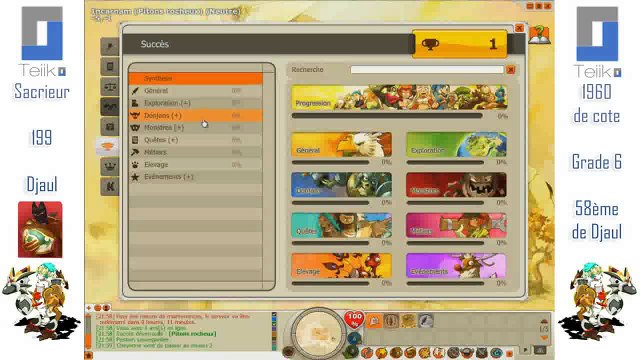Image resolution: width=640 pixels, height=360 pixels.
Task: Click the teal round icon in the bottom menu bar
Action: pyautogui.click(x=496, y=353)
